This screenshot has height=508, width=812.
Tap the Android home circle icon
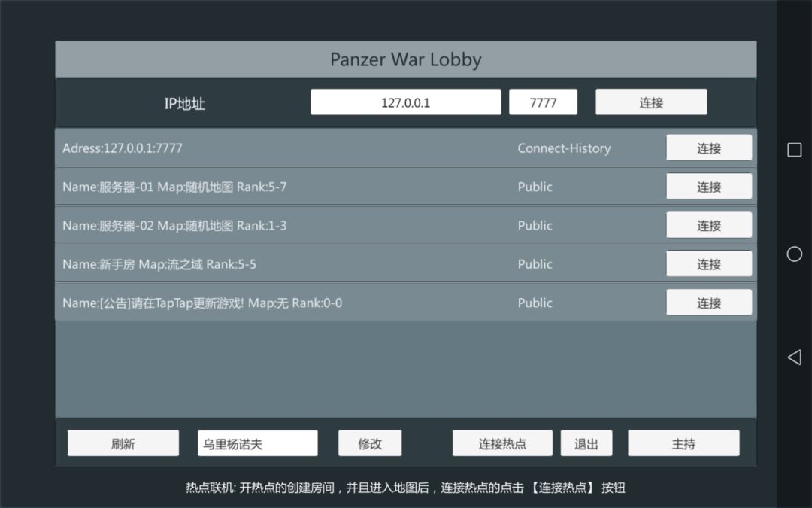click(x=795, y=254)
